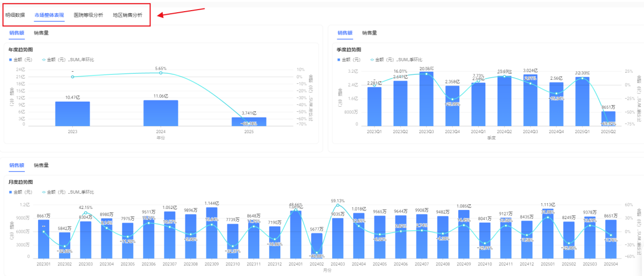This screenshot has height=276, width=644.
Task: Click the 10.47亿 value label
Action: pos(73,98)
